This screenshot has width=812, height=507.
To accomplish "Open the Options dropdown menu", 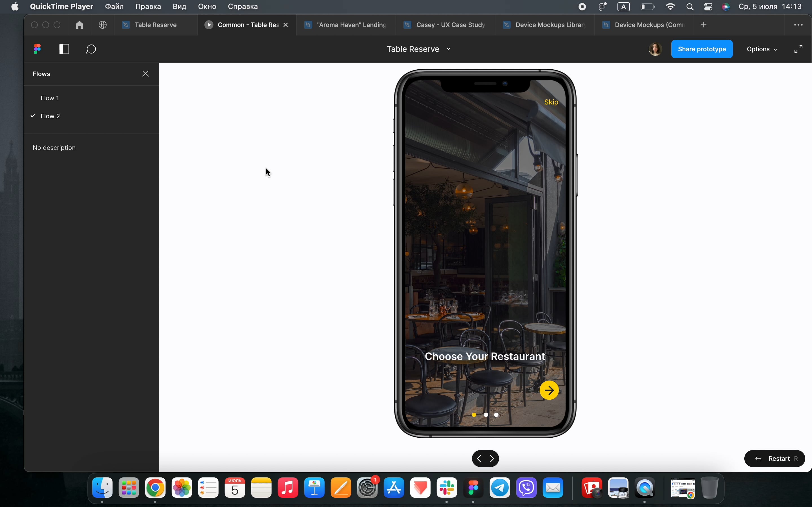I will coord(762,49).
